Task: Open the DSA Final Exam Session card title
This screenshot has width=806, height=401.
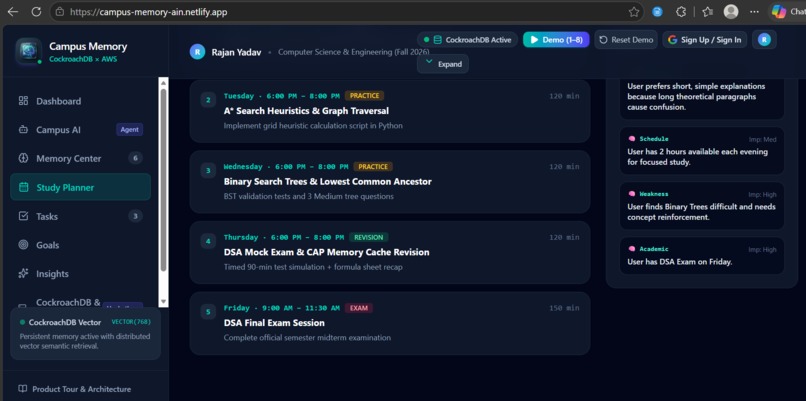Action: click(x=274, y=323)
